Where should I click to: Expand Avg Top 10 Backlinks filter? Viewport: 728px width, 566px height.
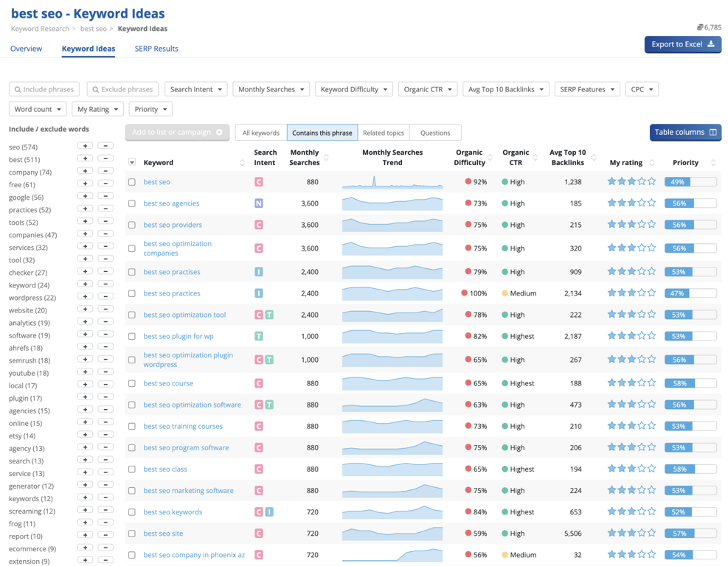(x=505, y=89)
